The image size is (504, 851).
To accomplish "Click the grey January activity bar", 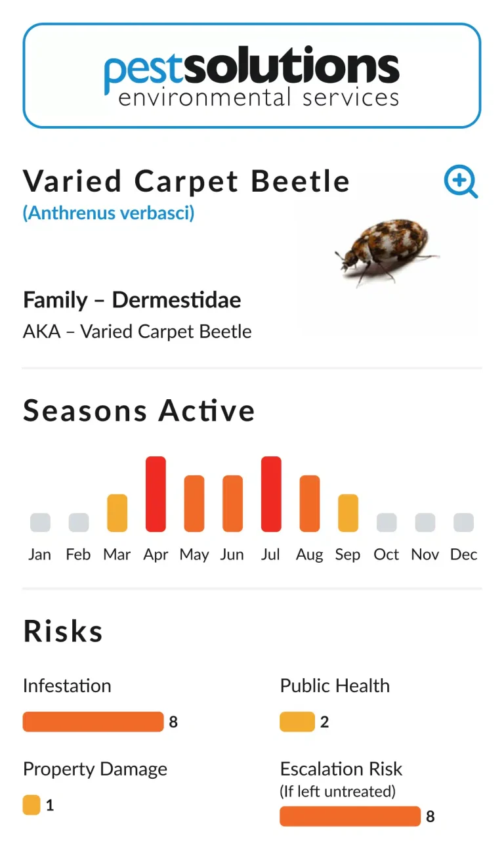I will (40, 523).
